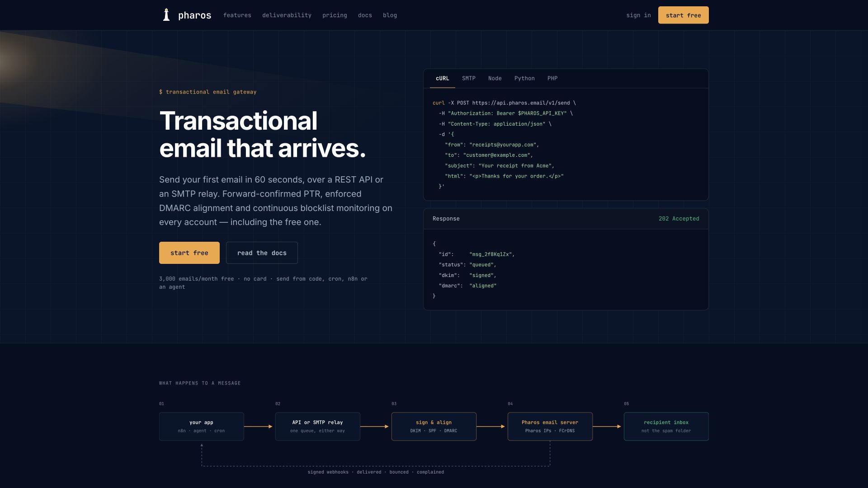This screenshot has height=488, width=868.
Task: Click the pharos lighthouse logo icon
Action: [166, 15]
